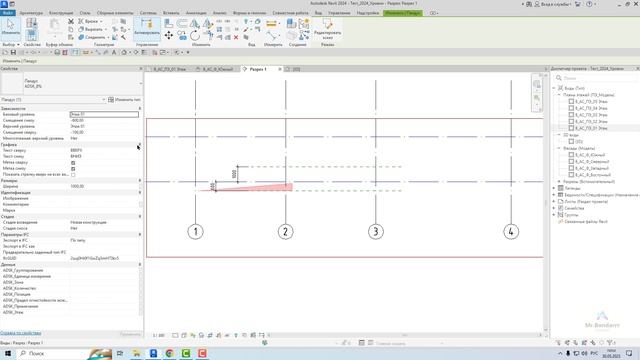Select the Offset tool
This screenshot has width=640, height=360.
tap(182, 24)
